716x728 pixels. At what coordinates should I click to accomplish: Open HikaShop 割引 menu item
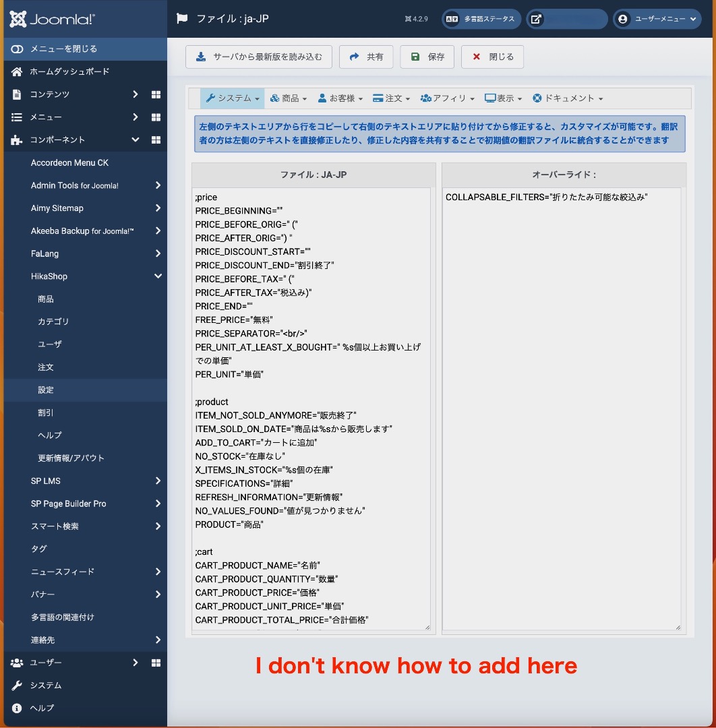point(45,413)
